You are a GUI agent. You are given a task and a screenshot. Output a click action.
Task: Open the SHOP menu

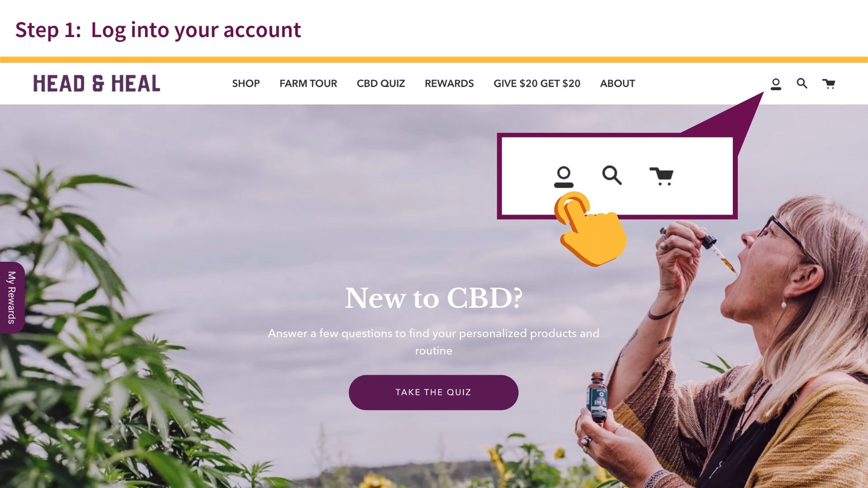point(246,84)
